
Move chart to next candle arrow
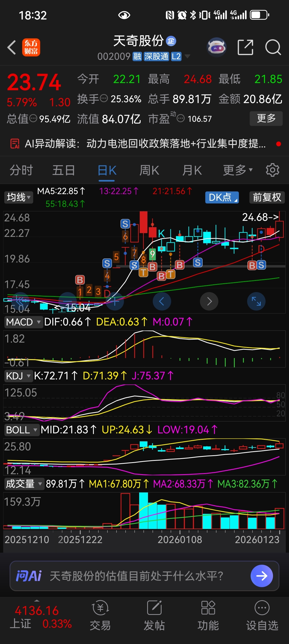tap(209, 301)
